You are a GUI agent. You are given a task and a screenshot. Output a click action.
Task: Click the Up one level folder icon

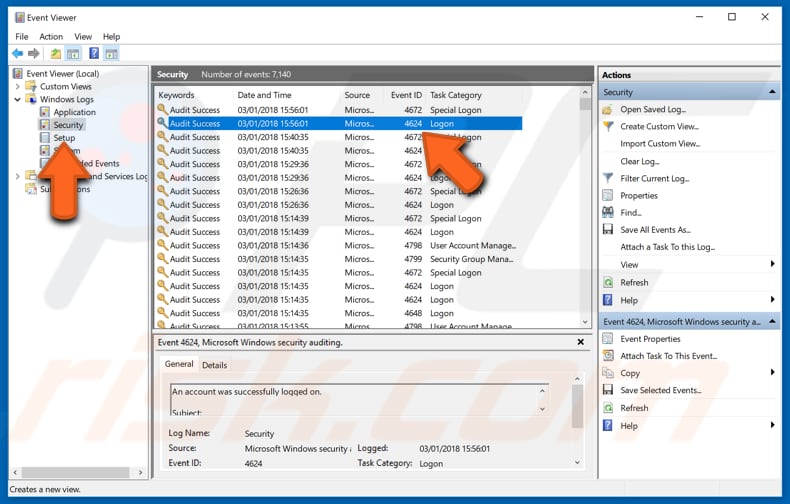click(55, 53)
